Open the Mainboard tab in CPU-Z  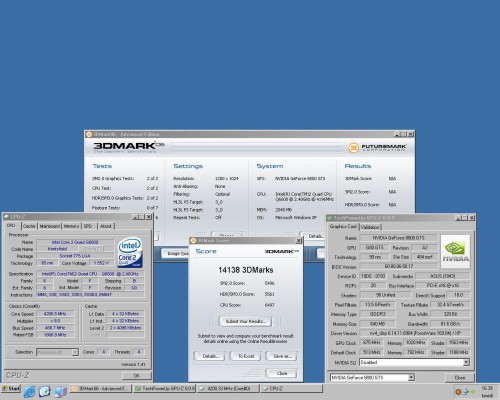pos(50,226)
